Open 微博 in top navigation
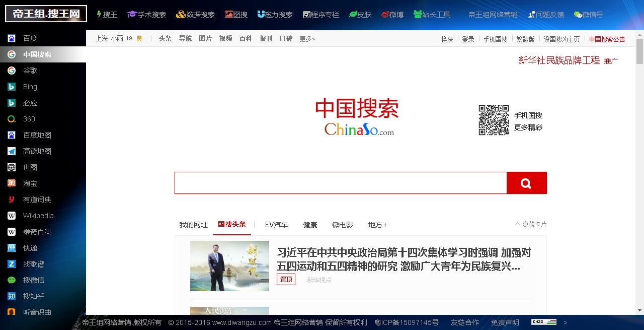This screenshot has height=330, width=644. tap(392, 15)
